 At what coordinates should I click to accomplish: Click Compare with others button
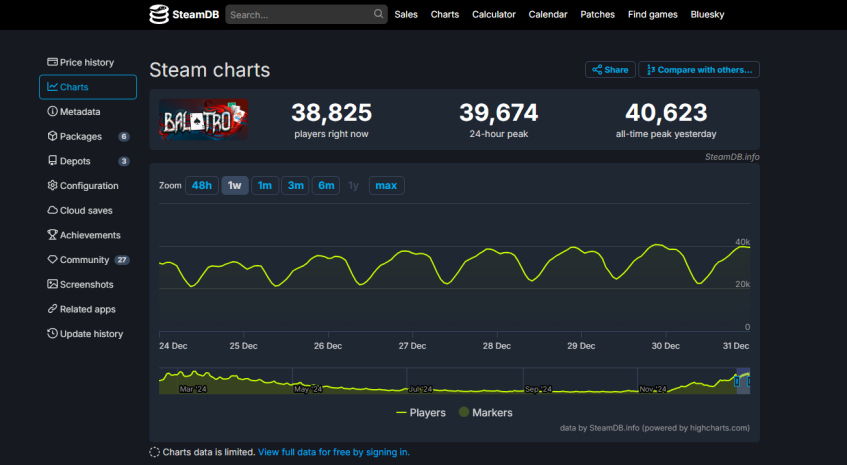click(x=699, y=70)
